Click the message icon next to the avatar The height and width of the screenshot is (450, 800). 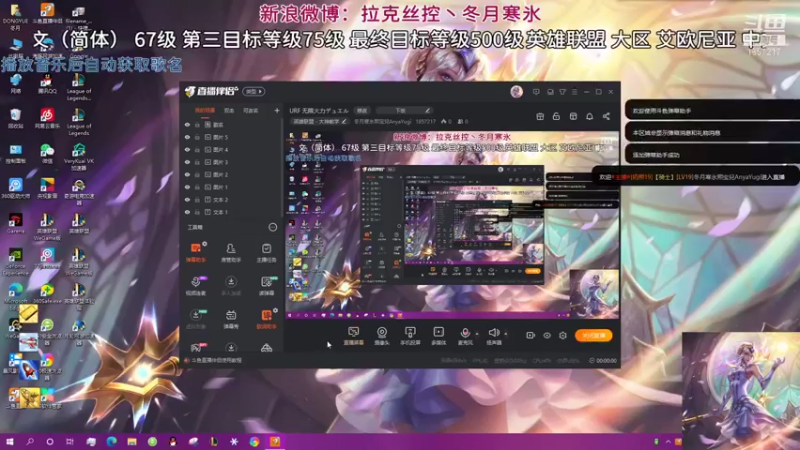[536, 92]
